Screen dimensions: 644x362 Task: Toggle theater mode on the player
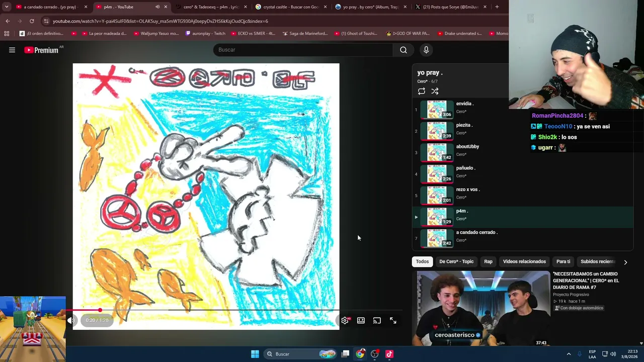(x=361, y=320)
